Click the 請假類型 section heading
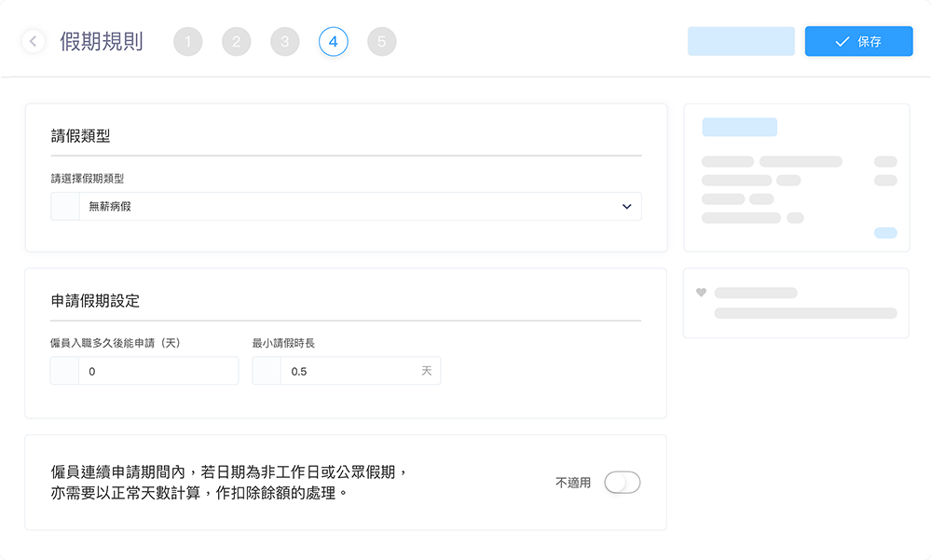 coord(81,136)
